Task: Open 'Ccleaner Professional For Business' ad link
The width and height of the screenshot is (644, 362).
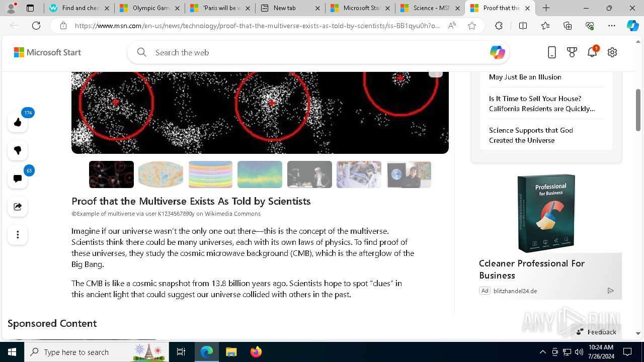Action: pos(531,269)
